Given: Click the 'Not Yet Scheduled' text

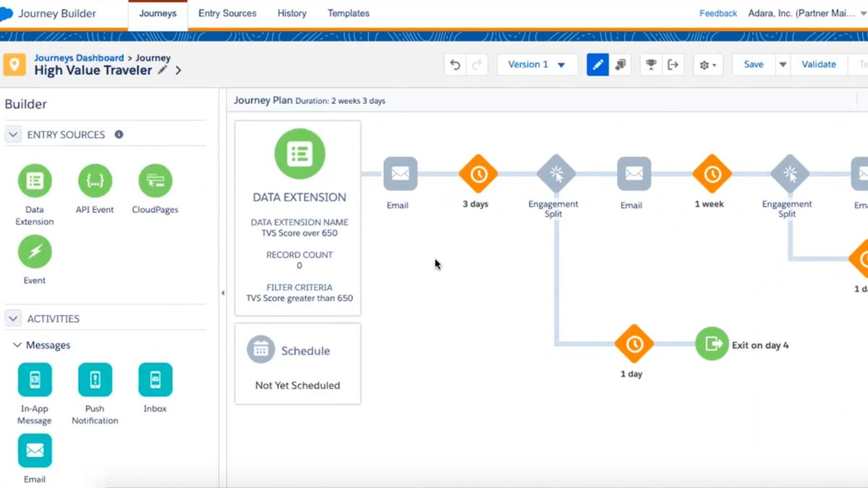Looking at the screenshot, I should (x=297, y=385).
